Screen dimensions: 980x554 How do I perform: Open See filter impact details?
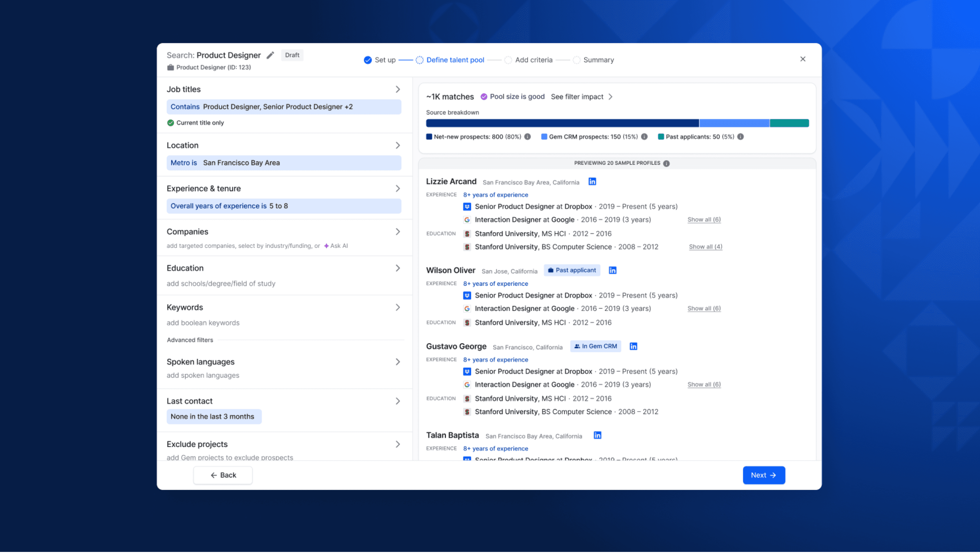[578, 96]
